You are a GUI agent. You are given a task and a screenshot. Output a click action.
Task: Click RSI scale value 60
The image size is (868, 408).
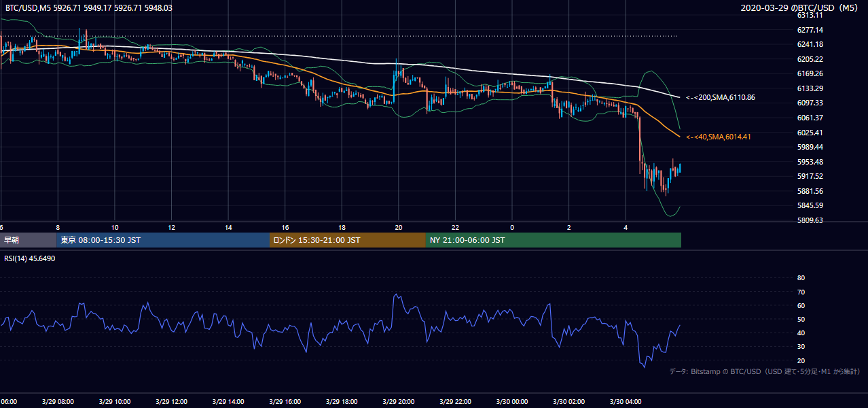point(801,305)
